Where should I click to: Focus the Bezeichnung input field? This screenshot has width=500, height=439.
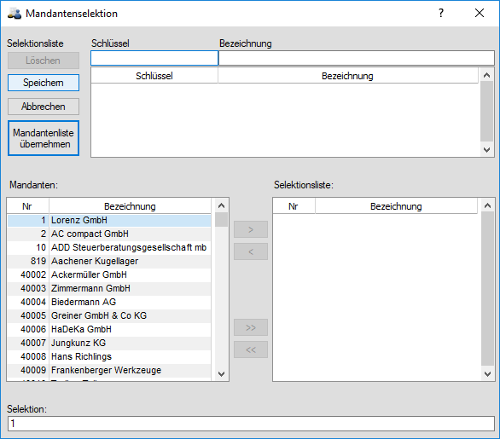pyautogui.click(x=356, y=58)
